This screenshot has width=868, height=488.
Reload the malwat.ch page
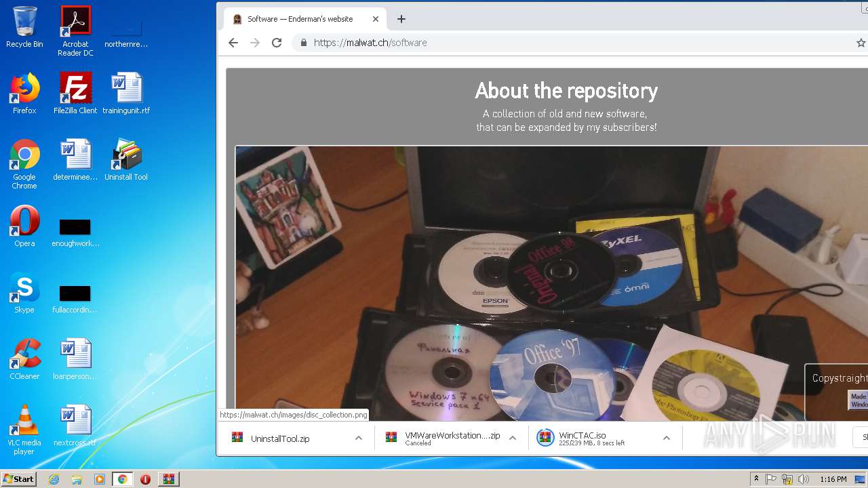click(x=277, y=43)
